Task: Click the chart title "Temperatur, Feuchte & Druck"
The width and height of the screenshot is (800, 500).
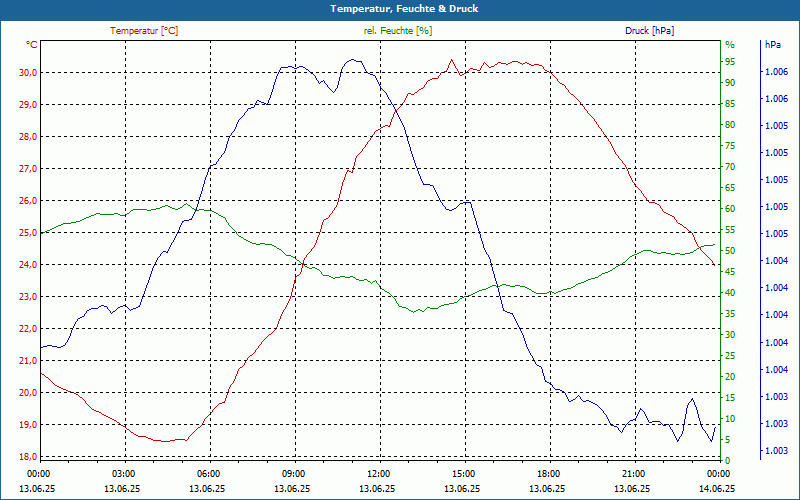Action: click(404, 9)
